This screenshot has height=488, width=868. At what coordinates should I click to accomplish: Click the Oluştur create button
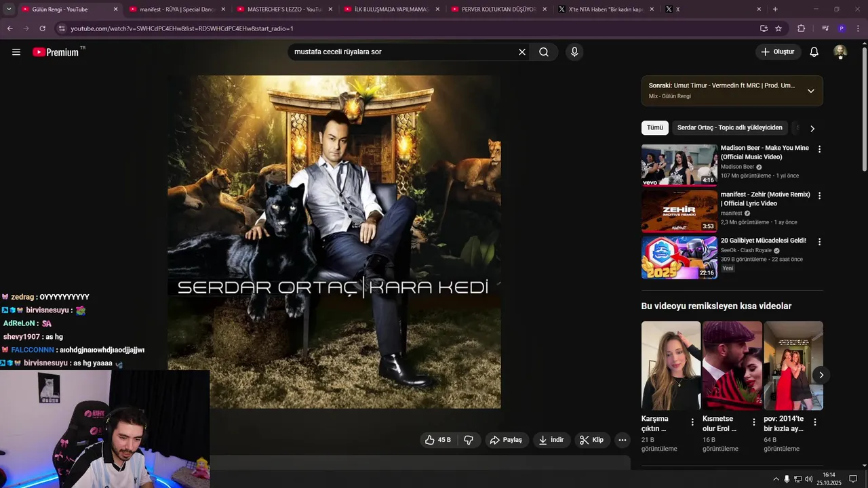(x=778, y=52)
